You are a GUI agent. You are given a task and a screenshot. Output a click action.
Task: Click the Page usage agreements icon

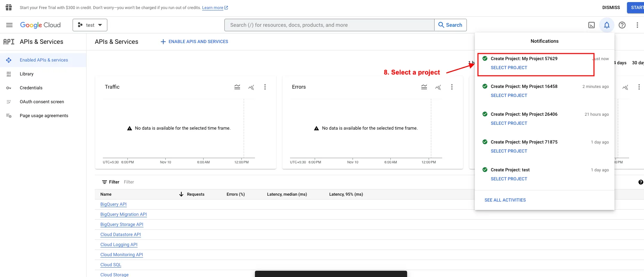click(9, 116)
